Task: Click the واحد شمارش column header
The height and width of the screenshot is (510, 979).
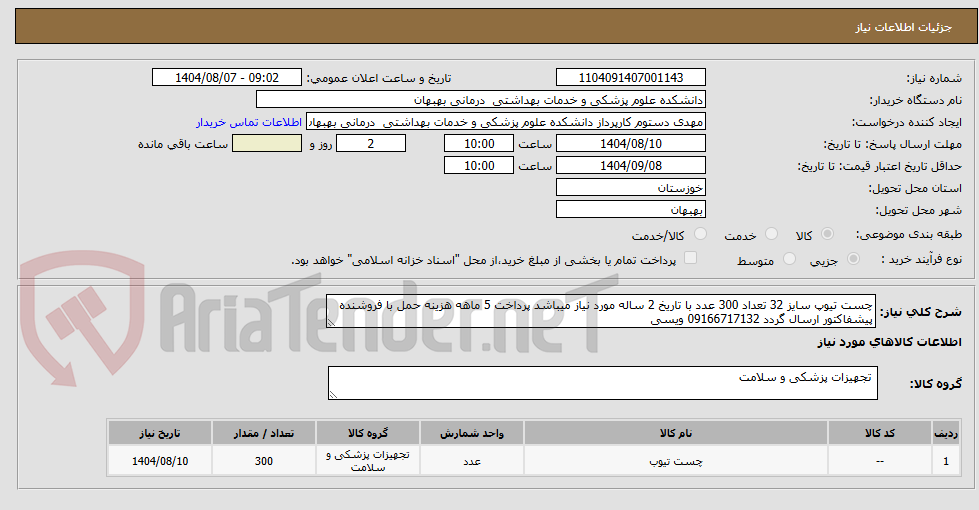Action: (472, 433)
